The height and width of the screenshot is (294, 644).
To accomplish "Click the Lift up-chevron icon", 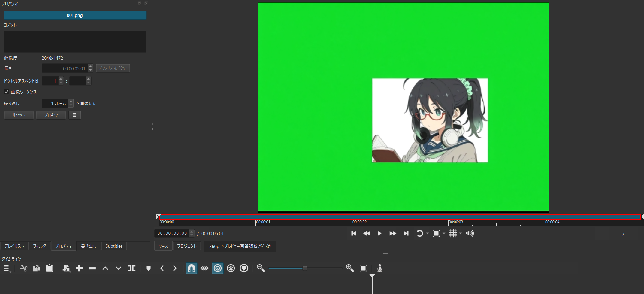I will [105, 268].
